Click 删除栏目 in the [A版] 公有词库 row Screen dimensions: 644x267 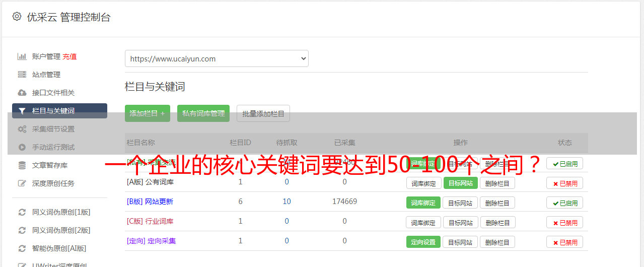click(x=497, y=183)
